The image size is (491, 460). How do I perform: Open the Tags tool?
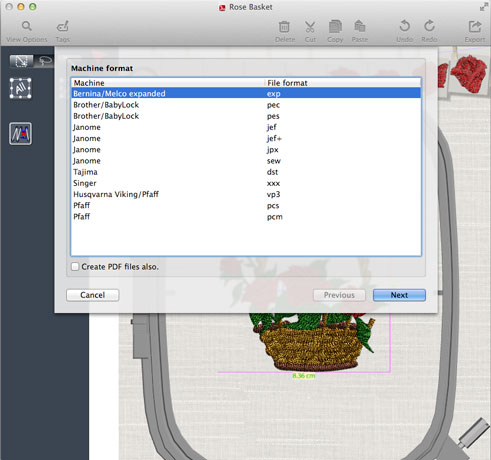pos(62,31)
